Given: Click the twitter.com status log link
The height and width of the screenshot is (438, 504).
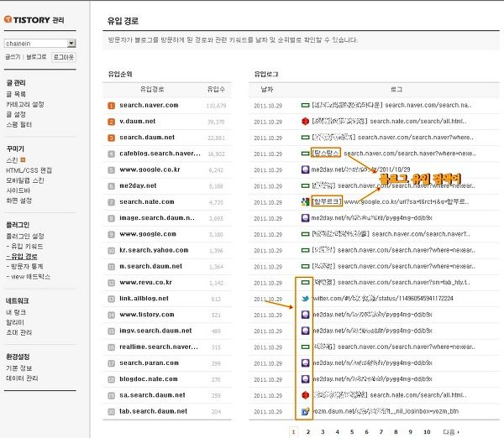Looking at the screenshot, I should click(382, 299).
